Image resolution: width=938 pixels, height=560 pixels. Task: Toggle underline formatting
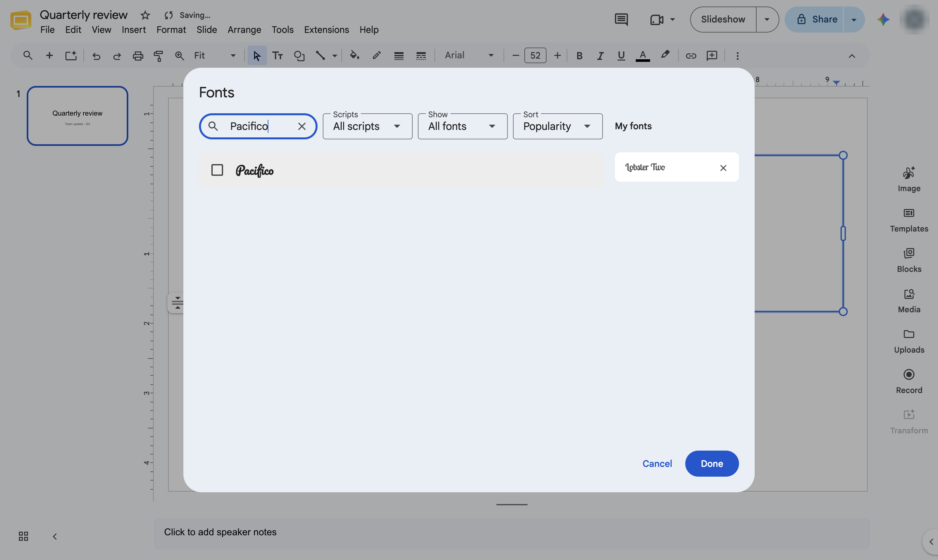pyautogui.click(x=621, y=56)
